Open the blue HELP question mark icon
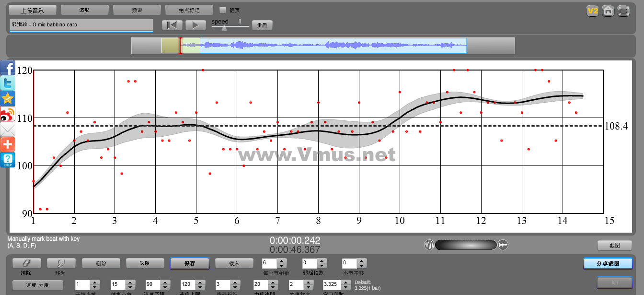This screenshot has width=644, height=295. 8,160
